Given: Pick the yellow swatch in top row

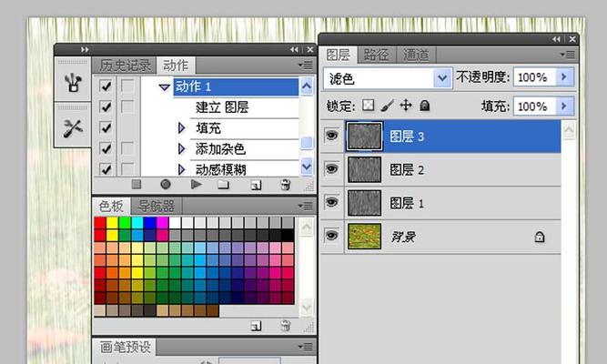Looking at the screenshot, I should pos(112,223).
